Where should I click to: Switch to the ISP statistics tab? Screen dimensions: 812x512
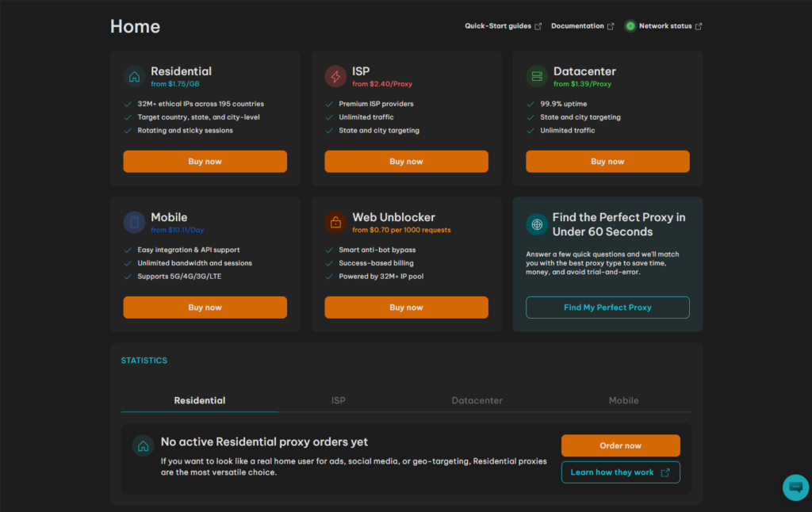point(339,400)
